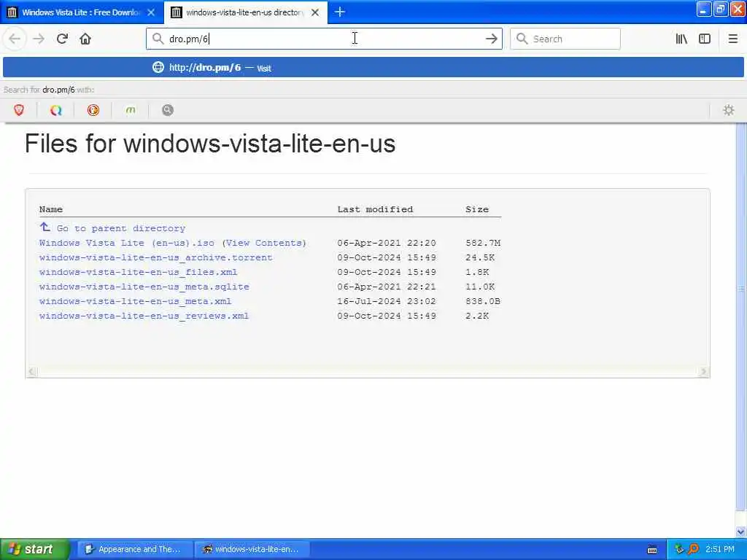Click the 582.7M size value
This screenshot has height=560, width=747.
(483, 243)
